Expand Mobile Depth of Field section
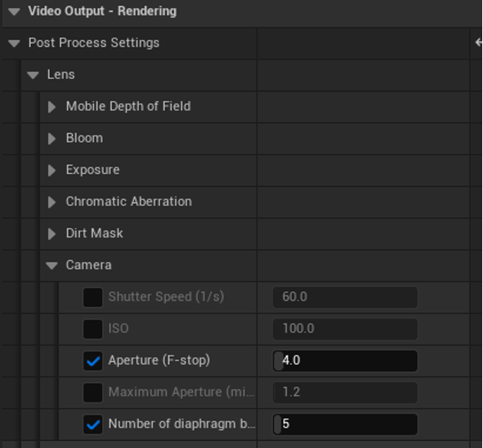 pyautogui.click(x=52, y=107)
